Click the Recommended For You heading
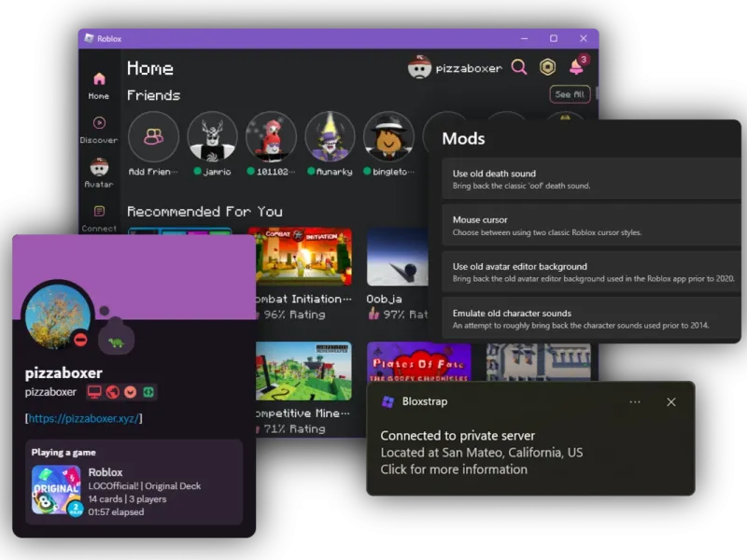 point(204,212)
